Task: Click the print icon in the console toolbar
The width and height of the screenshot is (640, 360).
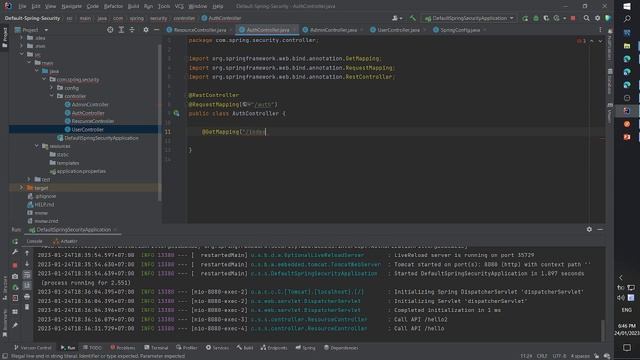Action: tap(27, 296)
